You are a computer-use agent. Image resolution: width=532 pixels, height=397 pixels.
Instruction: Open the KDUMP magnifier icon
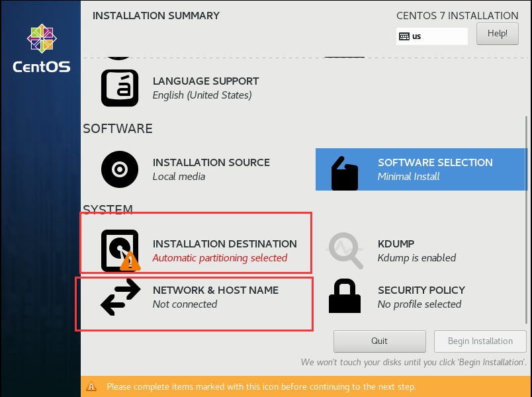pos(345,250)
